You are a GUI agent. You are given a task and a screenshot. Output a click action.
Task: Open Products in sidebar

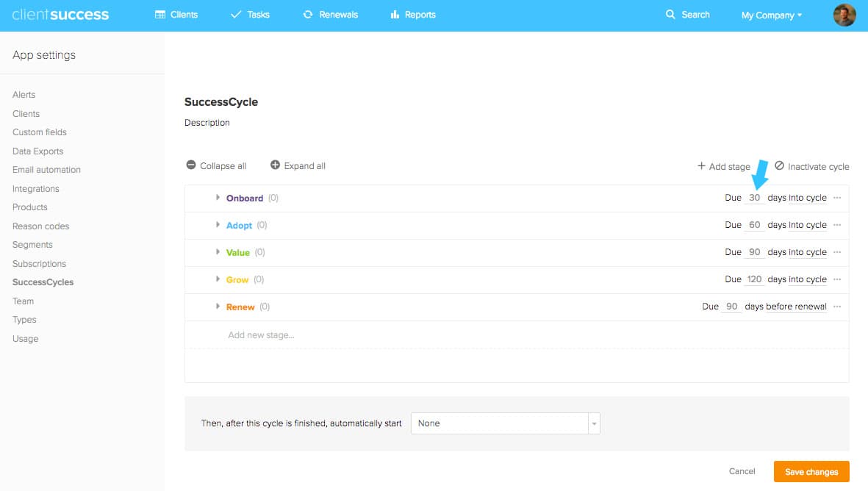pyautogui.click(x=30, y=207)
